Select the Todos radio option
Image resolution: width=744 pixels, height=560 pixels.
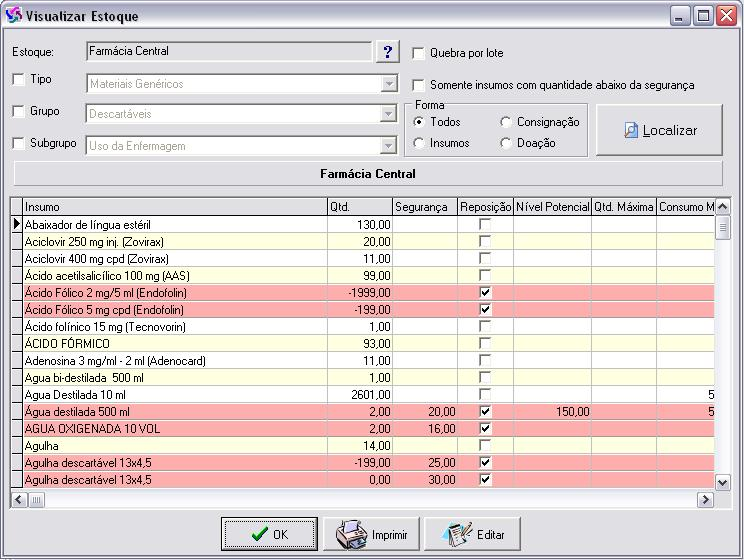[x=418, y=122]
